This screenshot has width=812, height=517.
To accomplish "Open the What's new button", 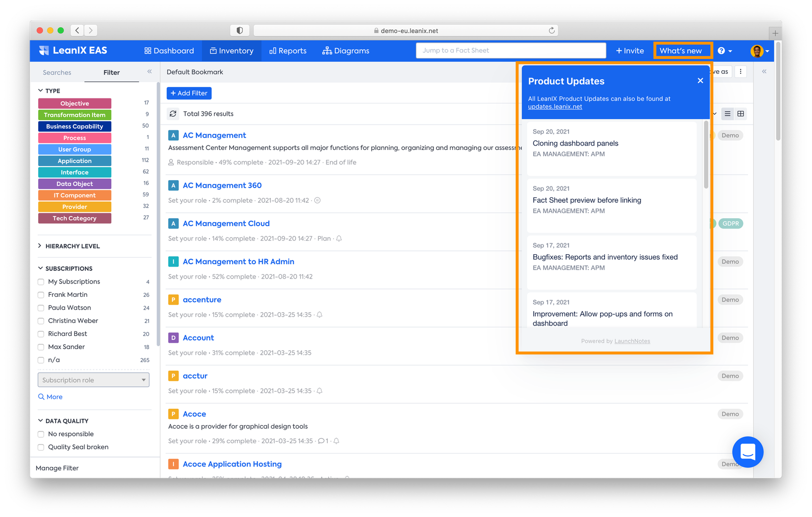I will tap(681, 50).
